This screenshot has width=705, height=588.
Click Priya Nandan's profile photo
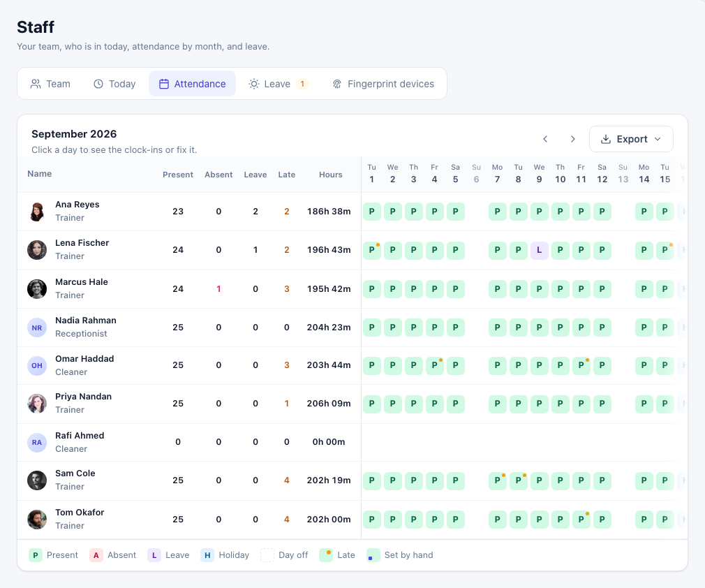coord(37,404)
